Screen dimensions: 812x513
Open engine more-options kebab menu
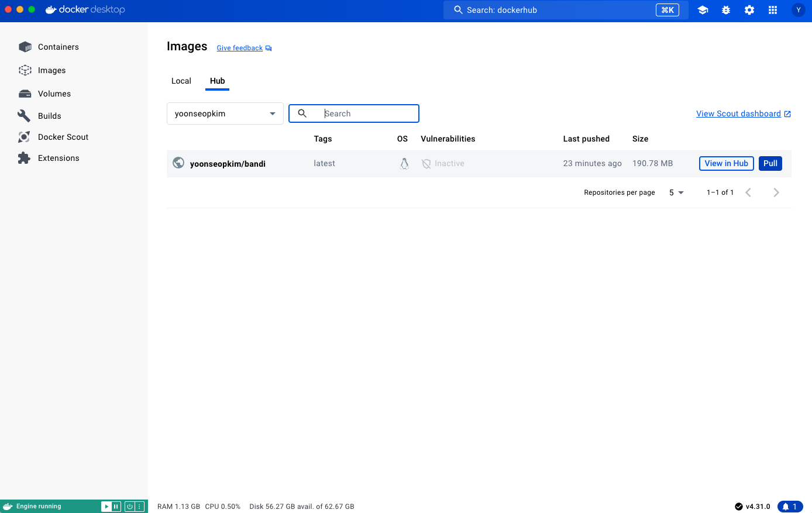coord(140,507)
